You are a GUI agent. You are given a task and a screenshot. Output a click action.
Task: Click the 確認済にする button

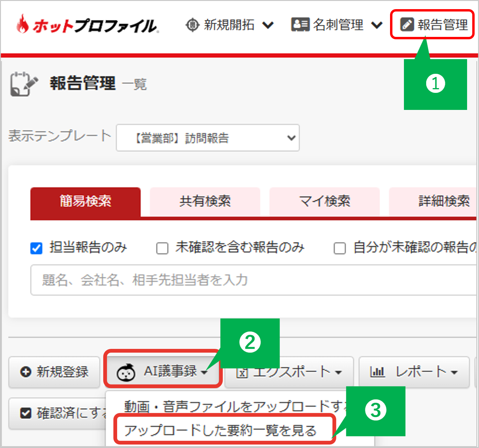pos(58,413)
